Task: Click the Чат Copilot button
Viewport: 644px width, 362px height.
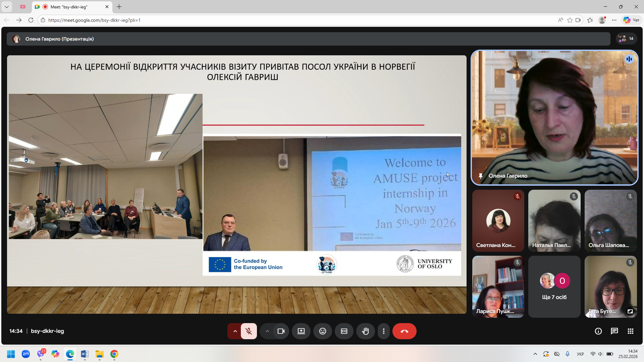Action: [x=631, y=20]
